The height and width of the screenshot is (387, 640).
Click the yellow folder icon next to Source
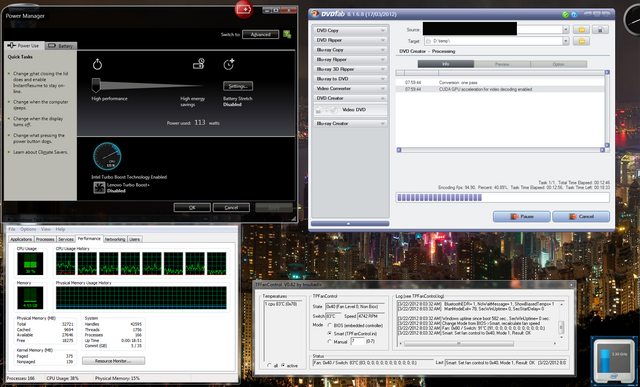coord(581,29)
